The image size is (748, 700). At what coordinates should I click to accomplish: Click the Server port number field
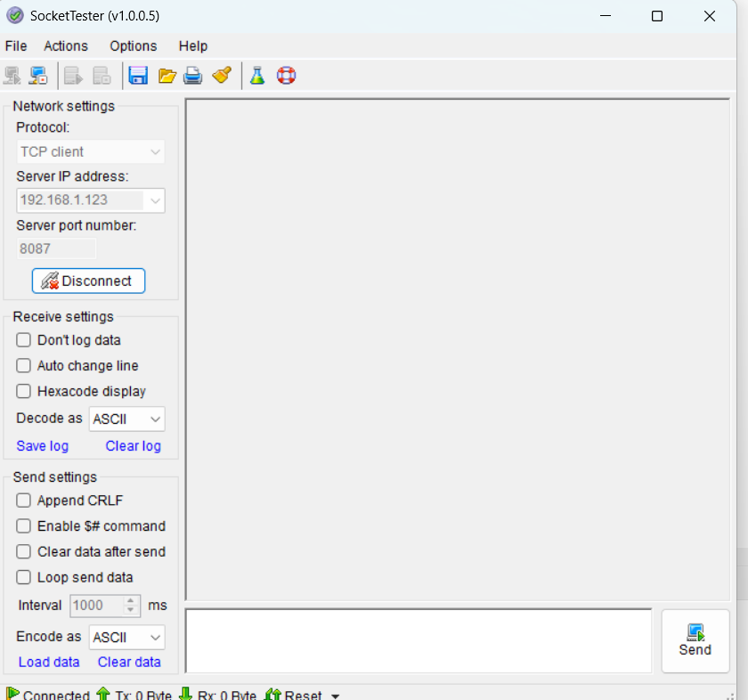(x=56, y=248)
